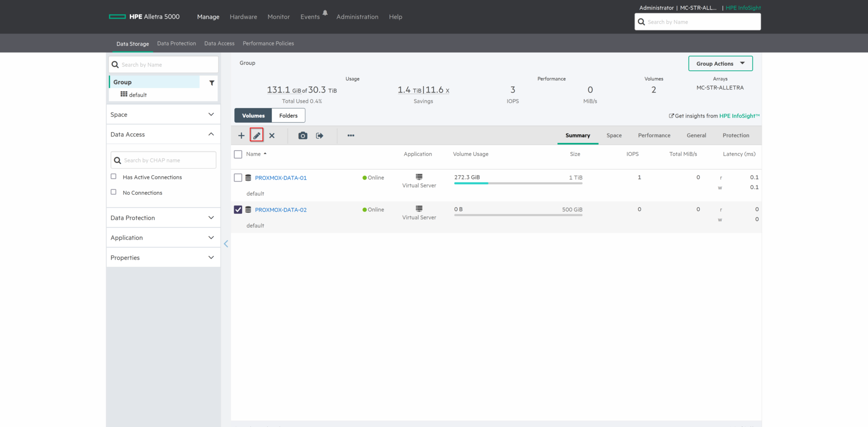The image size is (868, 427).
Task: Open the three-dots more actions menu
Action: tap(351, 136)
